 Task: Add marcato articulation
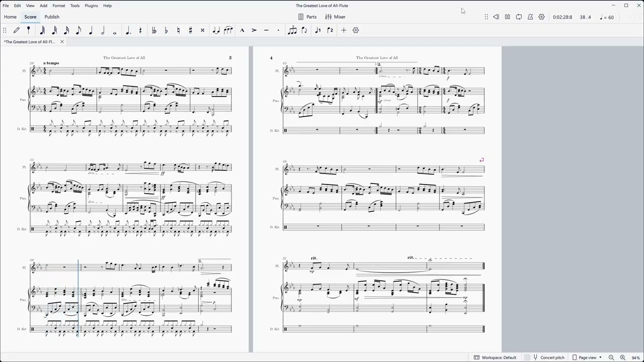(242, 30)
